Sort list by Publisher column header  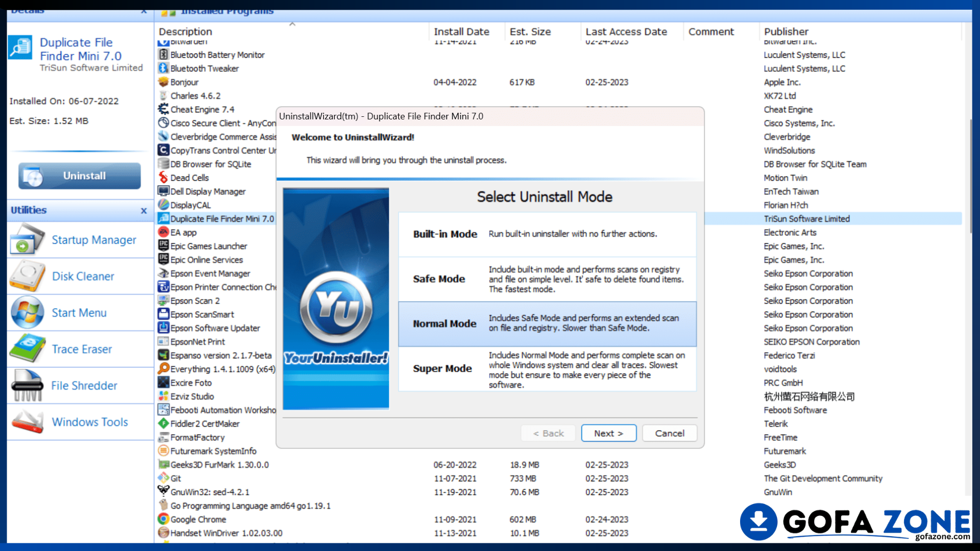tap(860, 32)
